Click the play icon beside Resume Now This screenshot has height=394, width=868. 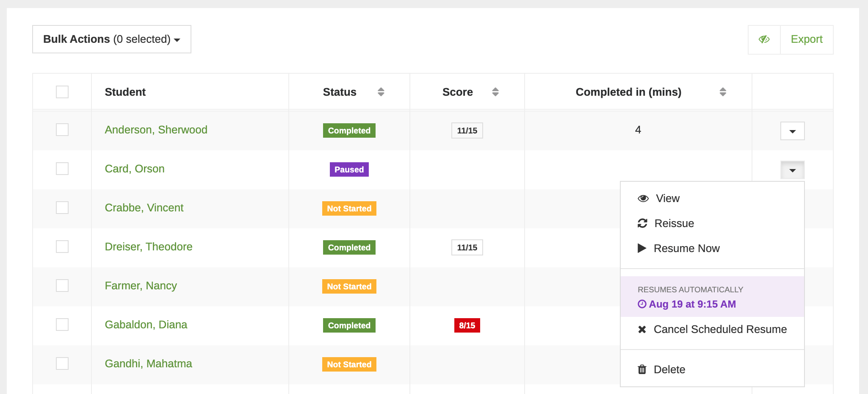pyautogui.click(x=642, y=248)
